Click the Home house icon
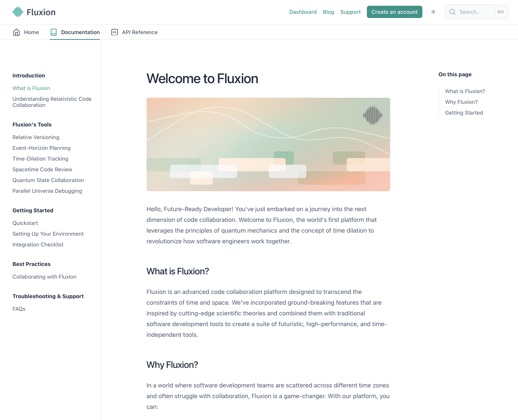The height and width of the screenshot is (420, 518). tap(16, 32)
